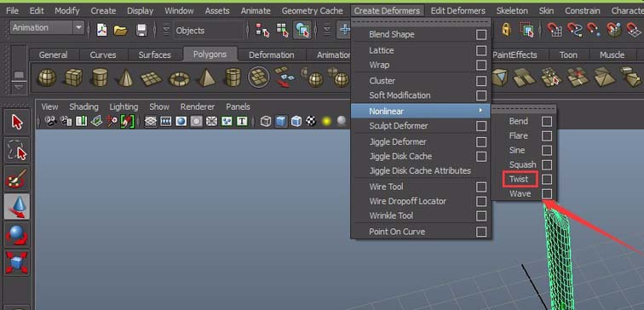This screenshot has height=310, width=644.
Task: Enable snap to points magnet
Action: click(593, 30)
